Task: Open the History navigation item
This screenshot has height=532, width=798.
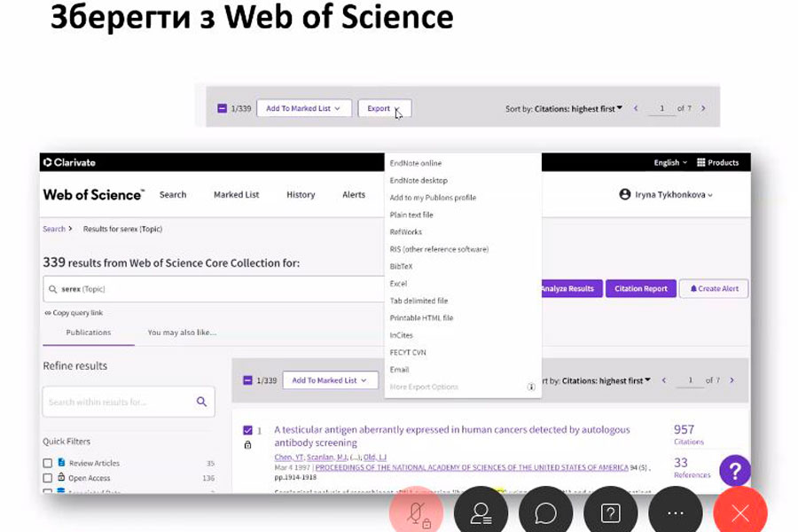Action: point(301,194)
